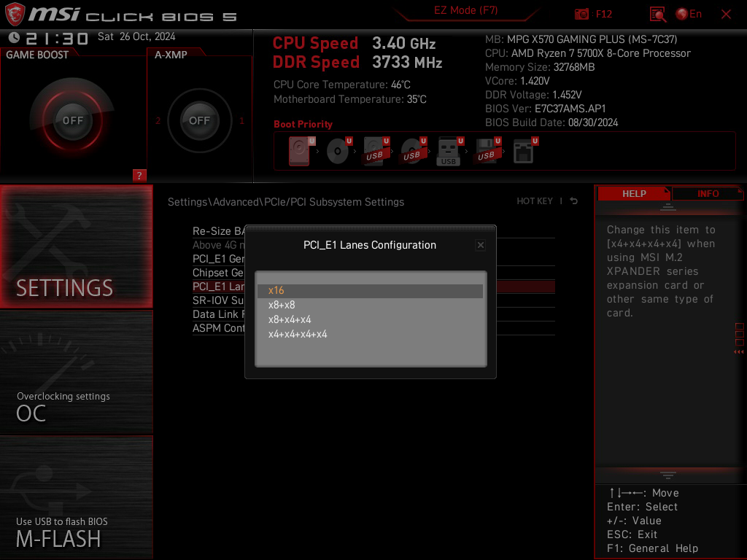Choose x16 lanes option
This screenshot has width=747, height=560.
pos(370,290)
